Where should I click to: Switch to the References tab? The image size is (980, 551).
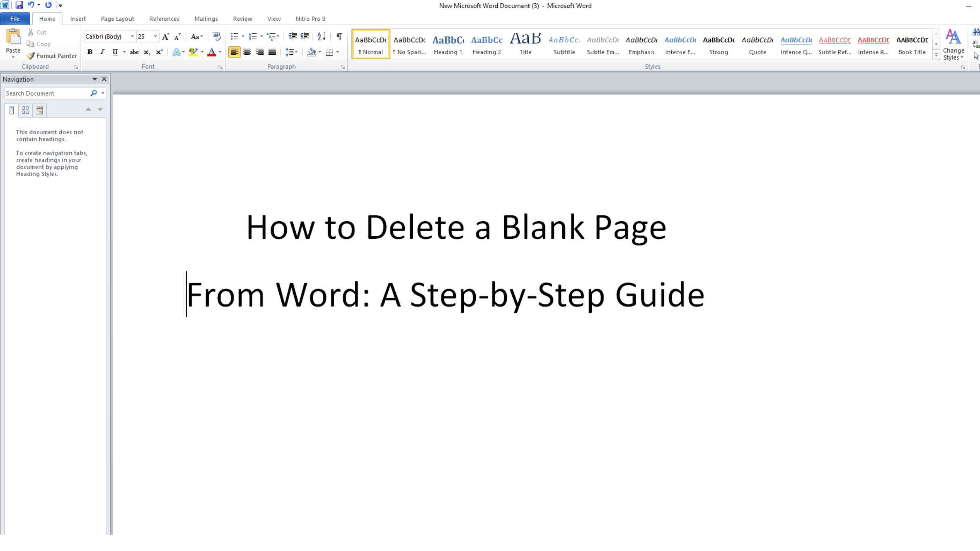pyautogui.click(x=164, y=19)
